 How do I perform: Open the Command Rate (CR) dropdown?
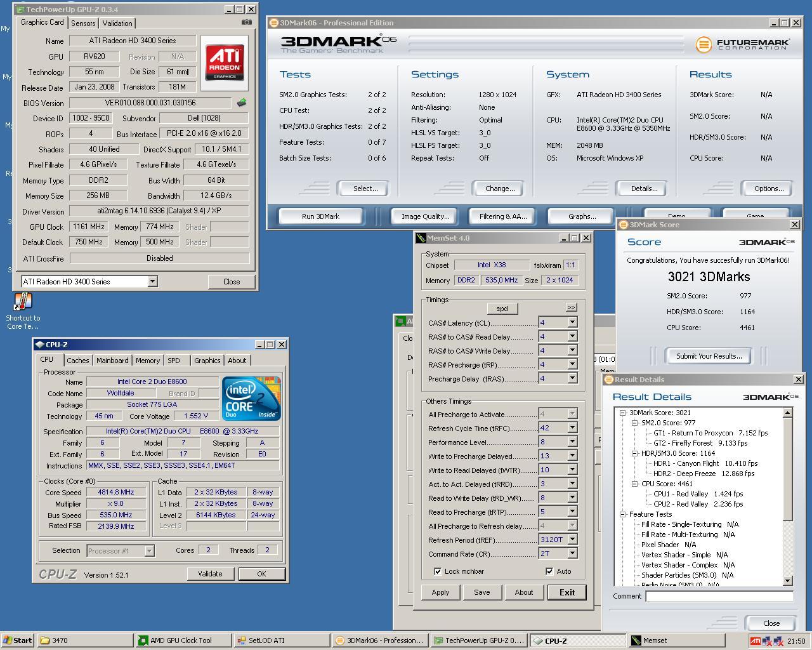572,554
